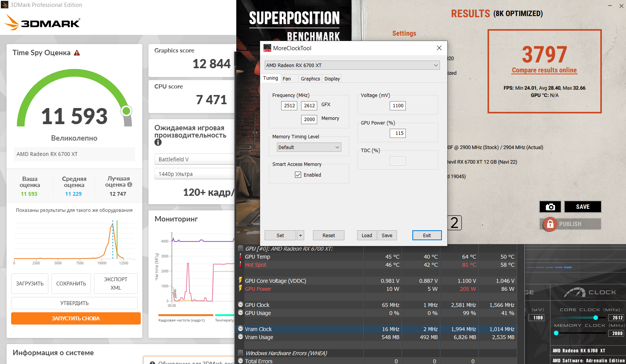Click the Hot Spot thermometer icon
This screenshot has height=364, width=626.
(x=241, y=265)
